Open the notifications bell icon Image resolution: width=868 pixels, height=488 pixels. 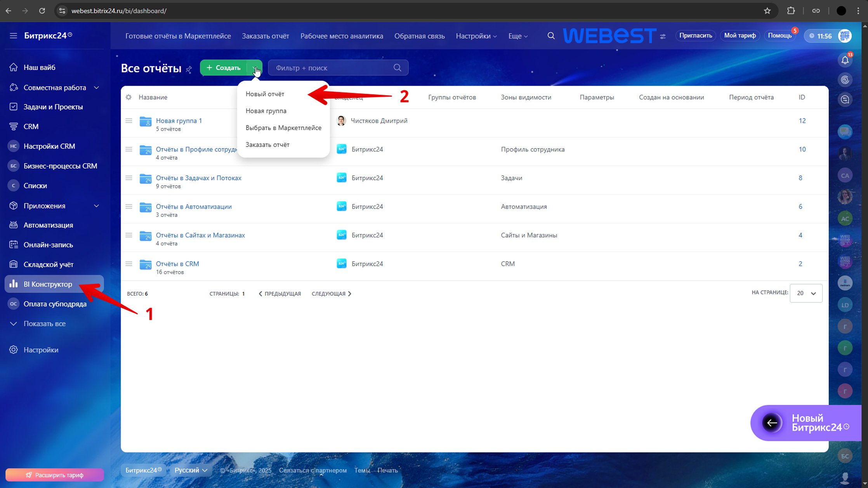click(x=845, y=60)
